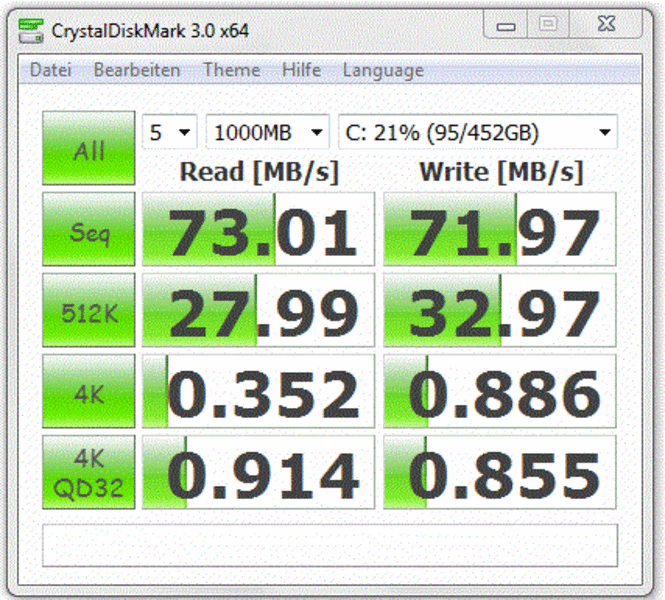Click the 4K write result 0.886

[x=500, y=392]
